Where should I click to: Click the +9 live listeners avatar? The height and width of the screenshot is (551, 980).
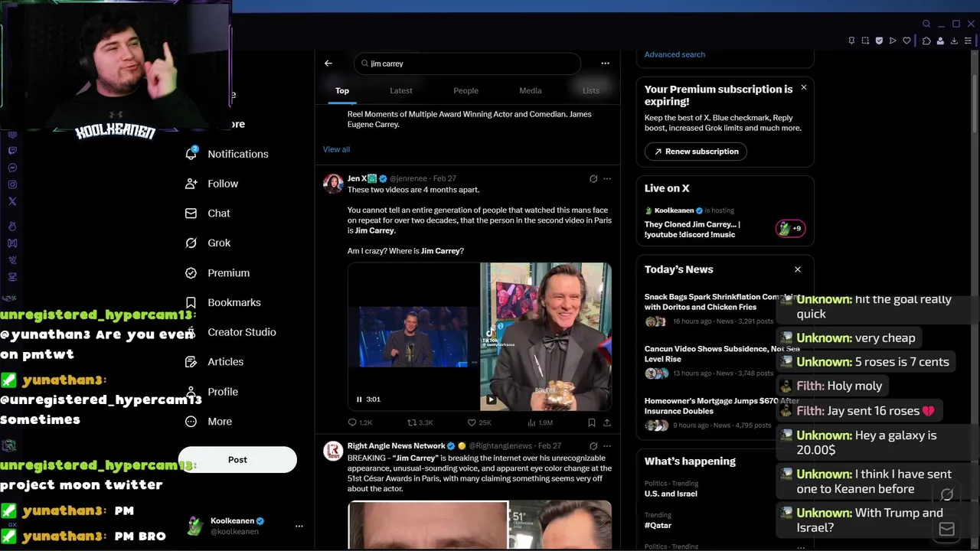pyautogui.click(x=790, y=228)
